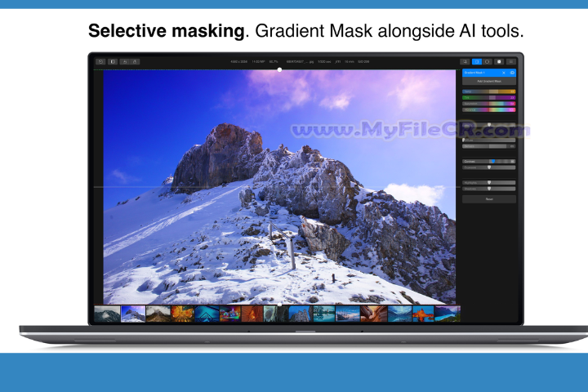Viewport: 588px width, 392px height.
Task: Select the colorful neon city thumbnail
Action: 230,314
